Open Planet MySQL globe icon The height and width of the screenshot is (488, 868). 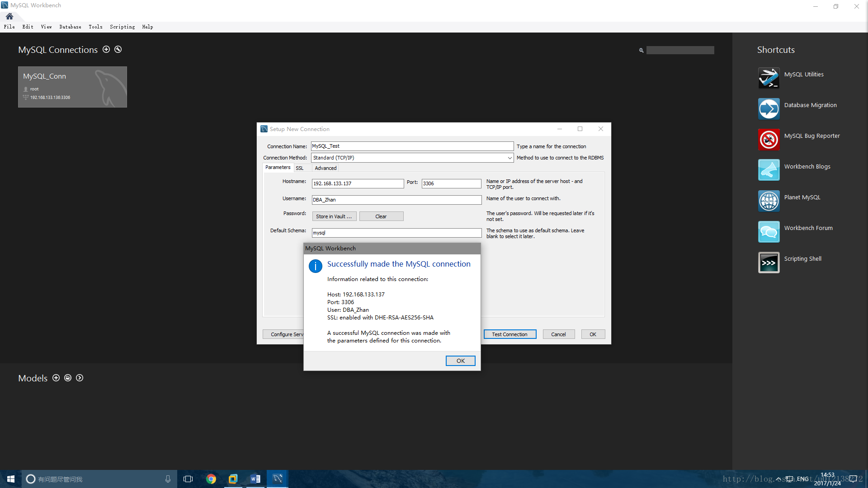769,201
